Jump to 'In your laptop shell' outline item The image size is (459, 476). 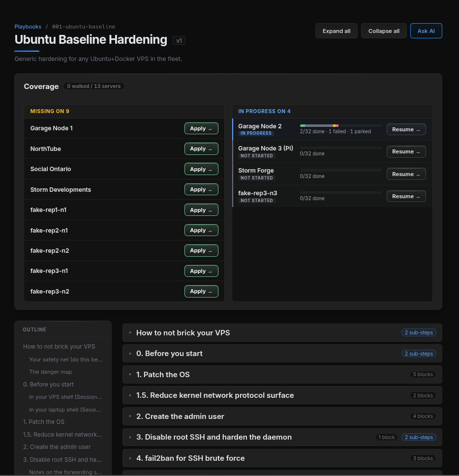click(x=65, y=410)
